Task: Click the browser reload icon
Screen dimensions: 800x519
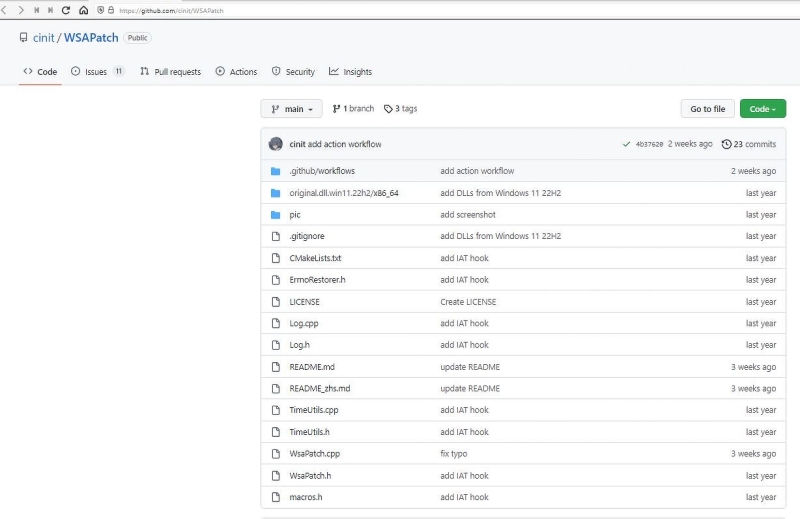Action: pos(66,10)
